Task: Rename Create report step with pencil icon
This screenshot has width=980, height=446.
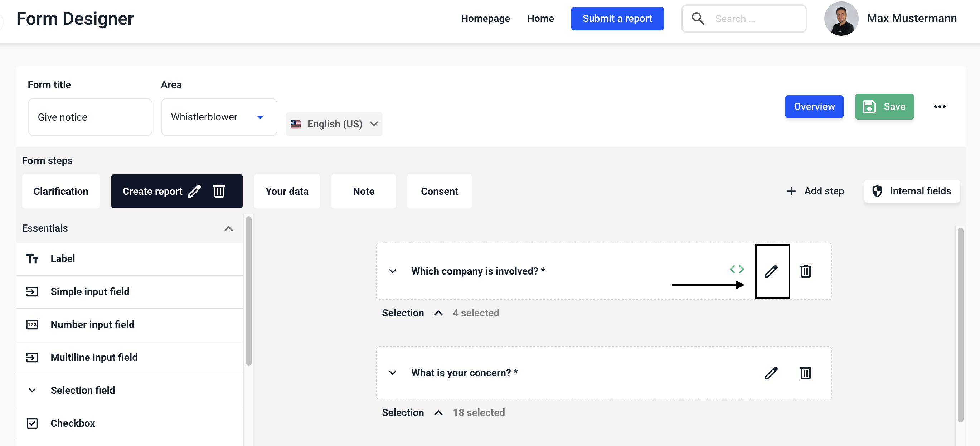Action: tap(195, 191)
